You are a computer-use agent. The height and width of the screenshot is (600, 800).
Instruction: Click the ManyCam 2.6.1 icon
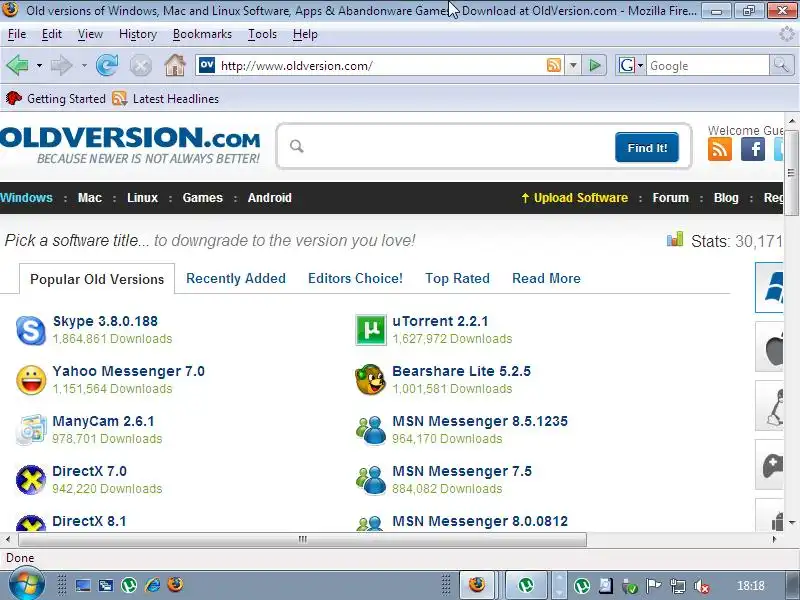(31, 430)
